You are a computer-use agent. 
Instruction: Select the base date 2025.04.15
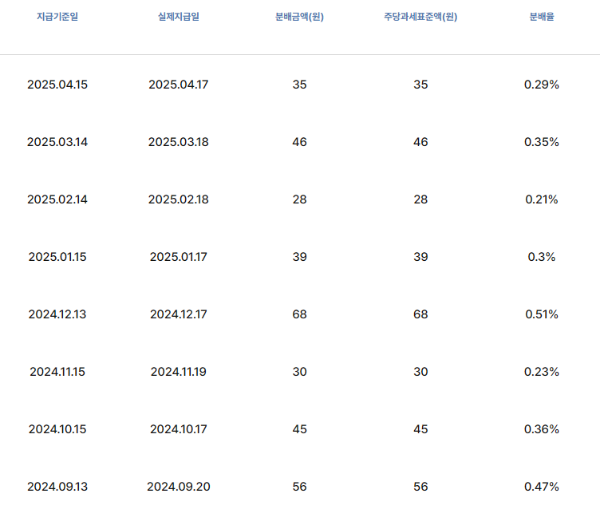[x=57, y=85]
